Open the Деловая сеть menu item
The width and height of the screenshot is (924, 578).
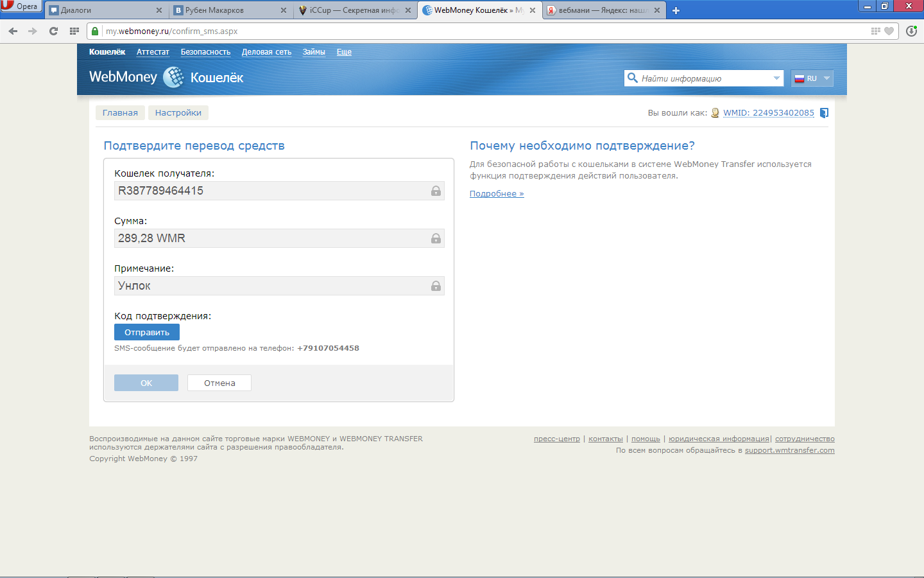(266, 52)
